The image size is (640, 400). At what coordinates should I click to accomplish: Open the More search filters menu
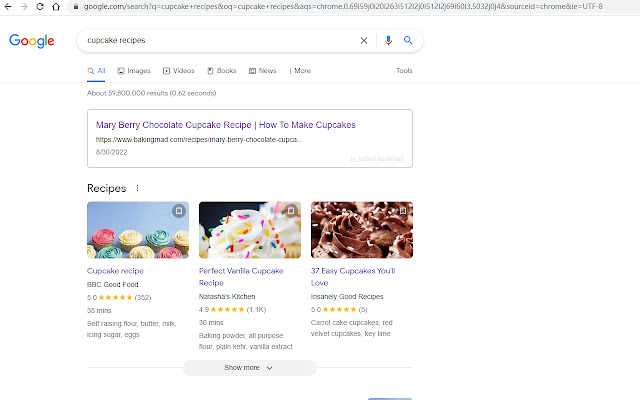(x=300, y=71)
